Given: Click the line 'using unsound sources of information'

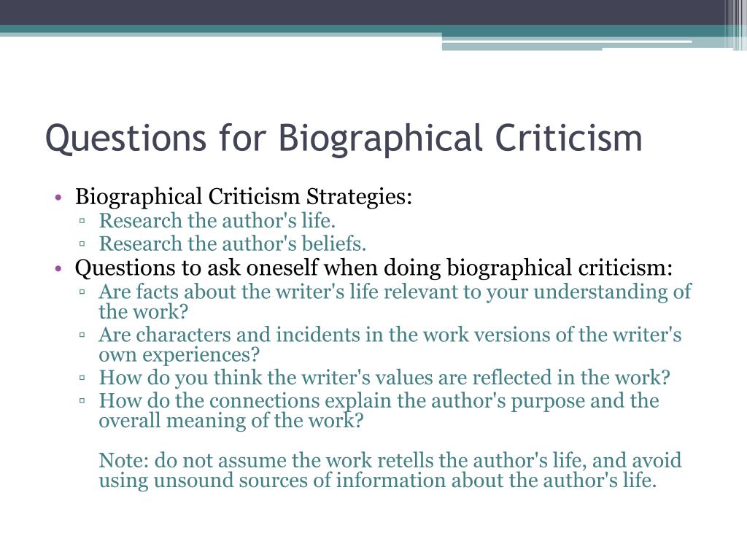Looking at the screenshot, I should click(378, 480).
